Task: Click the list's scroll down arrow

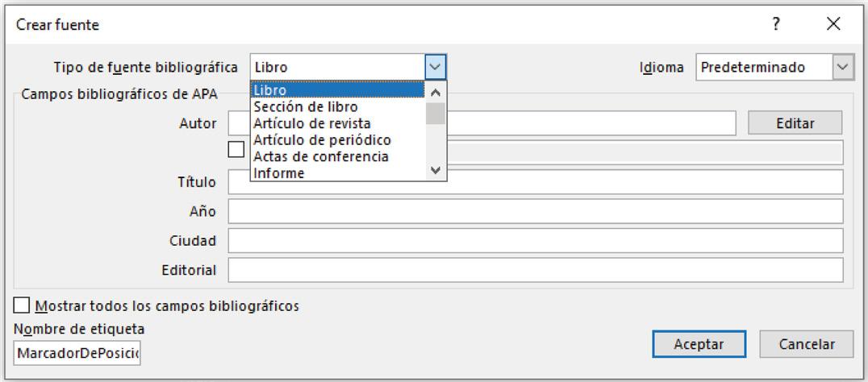Action: click(x=436, y=171)
